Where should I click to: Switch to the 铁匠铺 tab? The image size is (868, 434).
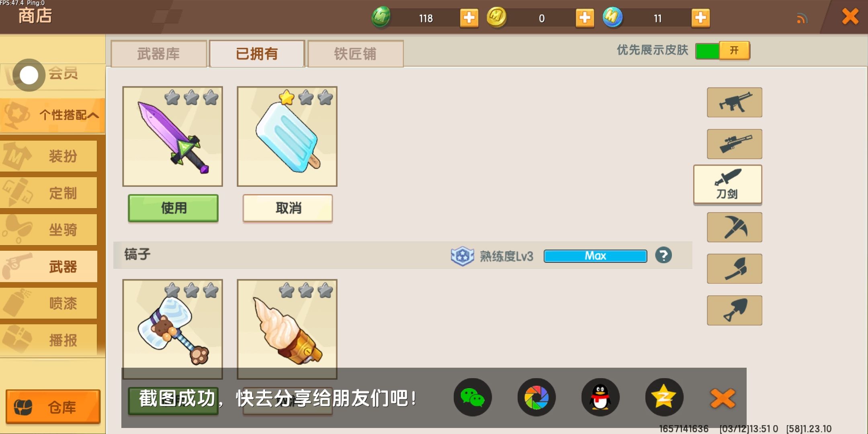[356, 54]
